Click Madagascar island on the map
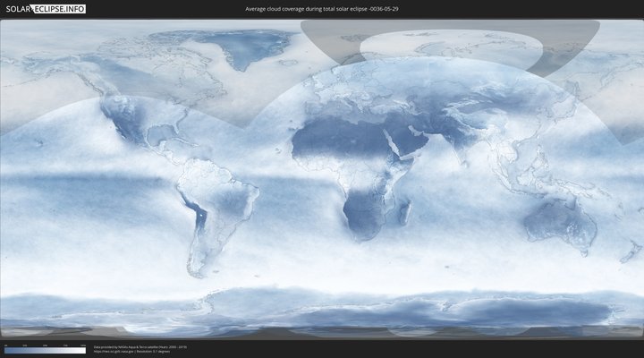The image size is (644, 358). [x=405, y=215]
